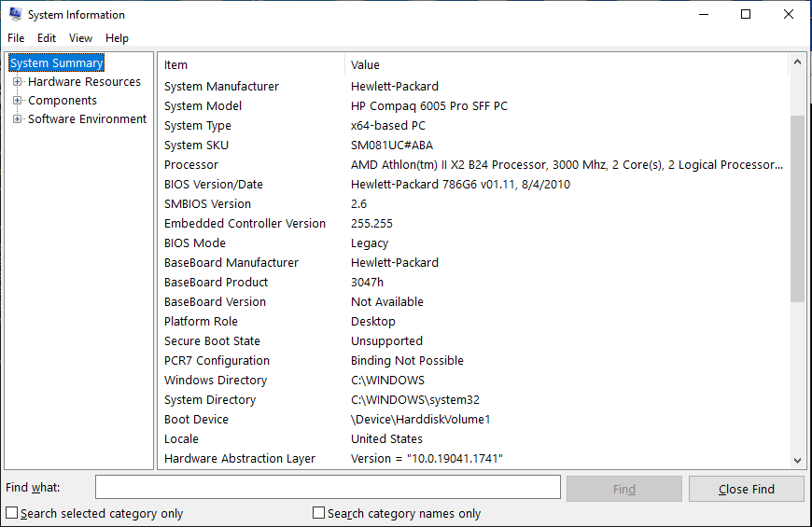Click the scrollbar down arrow

click(x=797, y=460)
